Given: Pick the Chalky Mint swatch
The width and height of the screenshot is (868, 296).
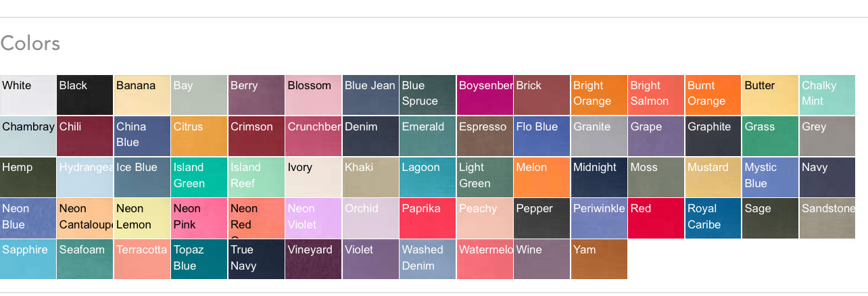Looking at the screenshot, I should pos(827,95).
